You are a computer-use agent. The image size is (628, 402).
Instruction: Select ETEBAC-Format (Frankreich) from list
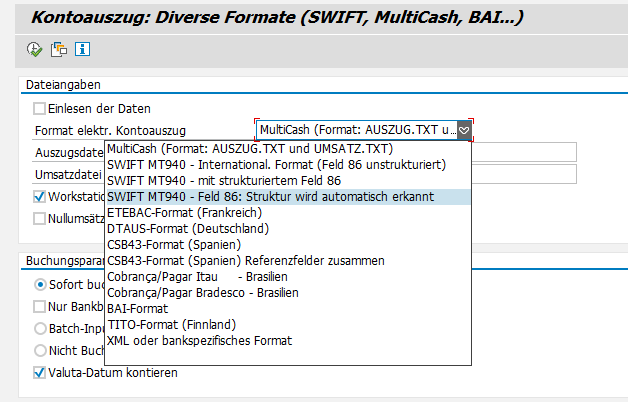coord(184,212)
